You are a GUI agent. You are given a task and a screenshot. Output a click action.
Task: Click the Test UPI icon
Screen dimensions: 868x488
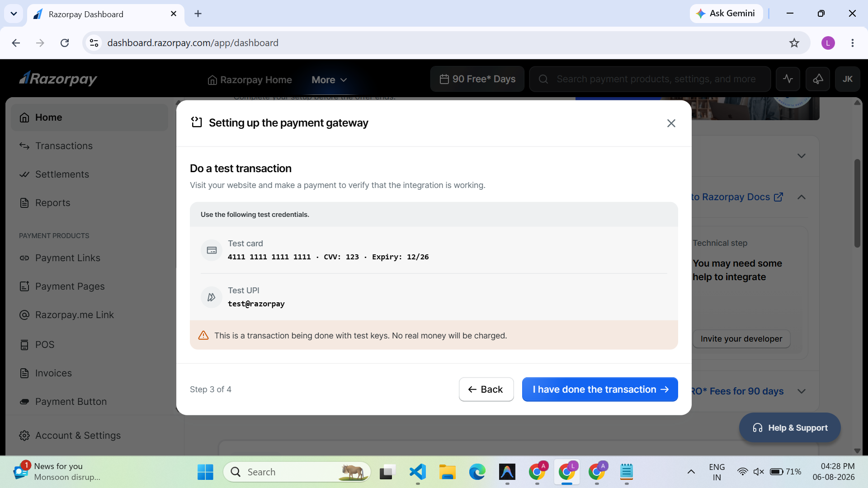coord(212,297)
